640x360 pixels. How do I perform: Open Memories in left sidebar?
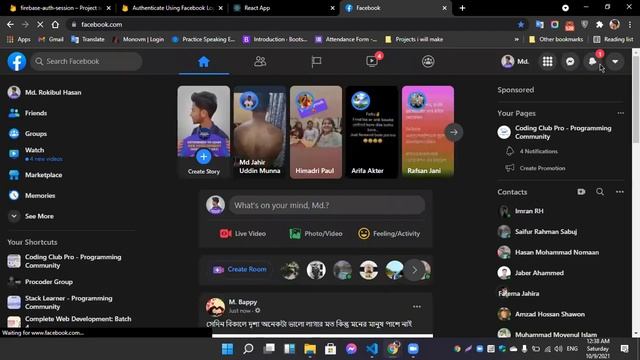32,196
